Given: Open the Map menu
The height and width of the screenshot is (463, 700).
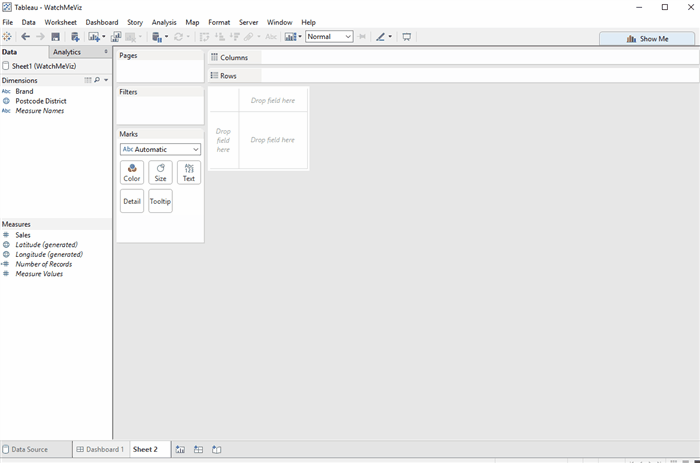Looking at the screenshot, I should tap(192, 22).
